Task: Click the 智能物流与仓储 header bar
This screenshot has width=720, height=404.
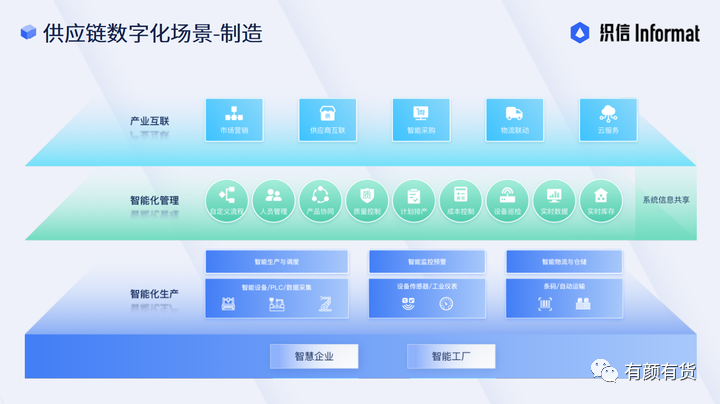Action: tap(564, 262)
